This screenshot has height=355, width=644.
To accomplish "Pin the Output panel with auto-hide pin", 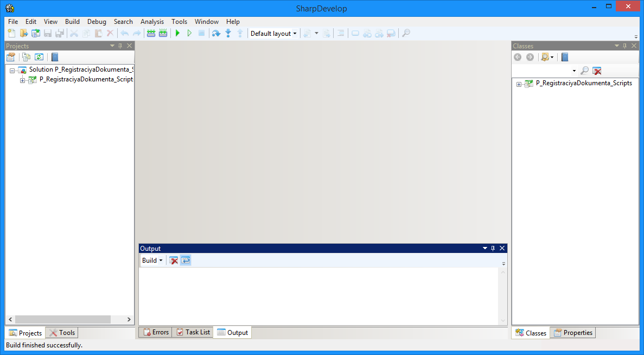I will [x=493, y=249].
